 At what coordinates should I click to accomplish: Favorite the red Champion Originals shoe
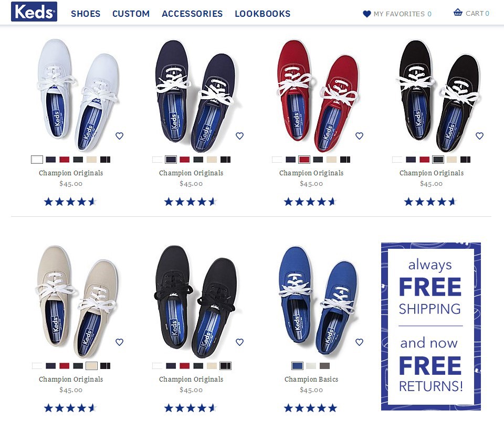(359, 136)
